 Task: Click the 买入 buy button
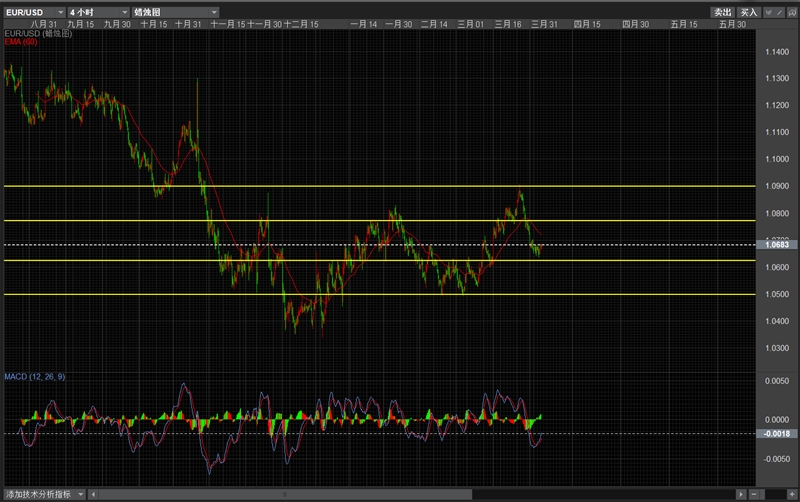(x=748, y=12)
